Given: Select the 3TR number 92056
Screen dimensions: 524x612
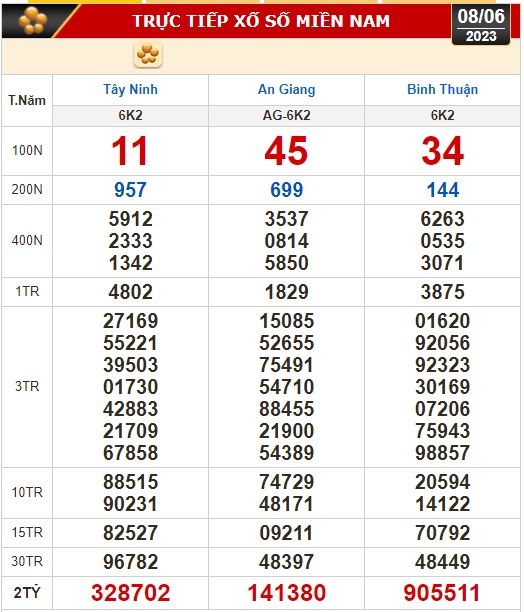Looking at the screenshot, I should pos(442,343).
